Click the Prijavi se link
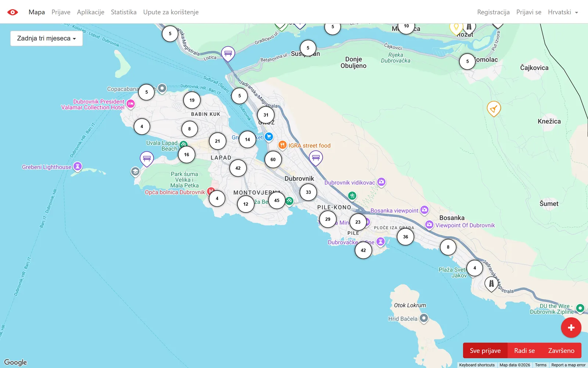Viewport: 588px width, 368px height. [529, 12]
